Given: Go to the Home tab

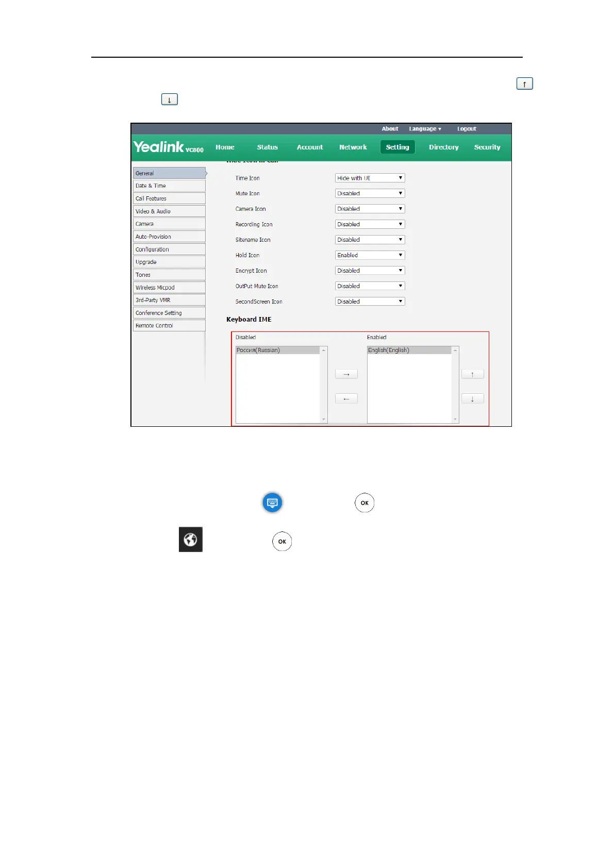Looking at the screenshot, I should (225, 147).
